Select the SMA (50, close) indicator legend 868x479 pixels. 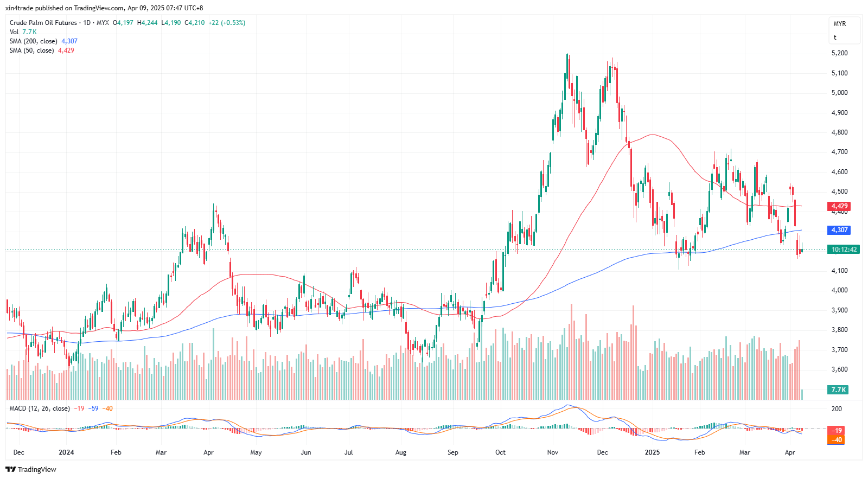(31, 50)
